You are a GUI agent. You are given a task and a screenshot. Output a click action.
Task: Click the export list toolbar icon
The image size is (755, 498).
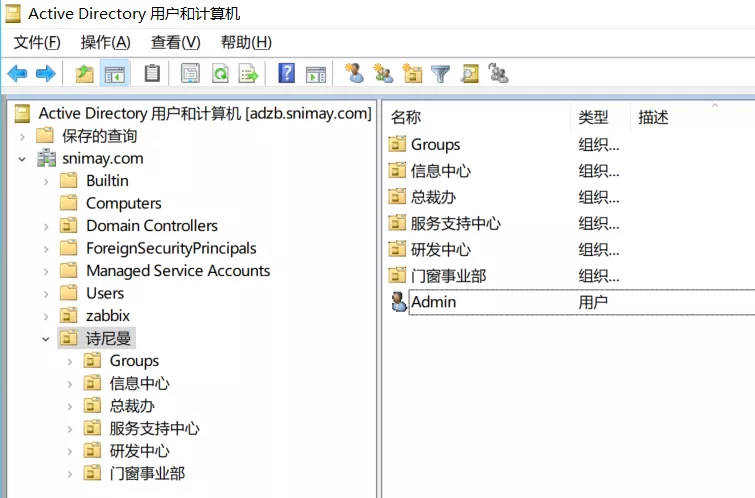248,73
